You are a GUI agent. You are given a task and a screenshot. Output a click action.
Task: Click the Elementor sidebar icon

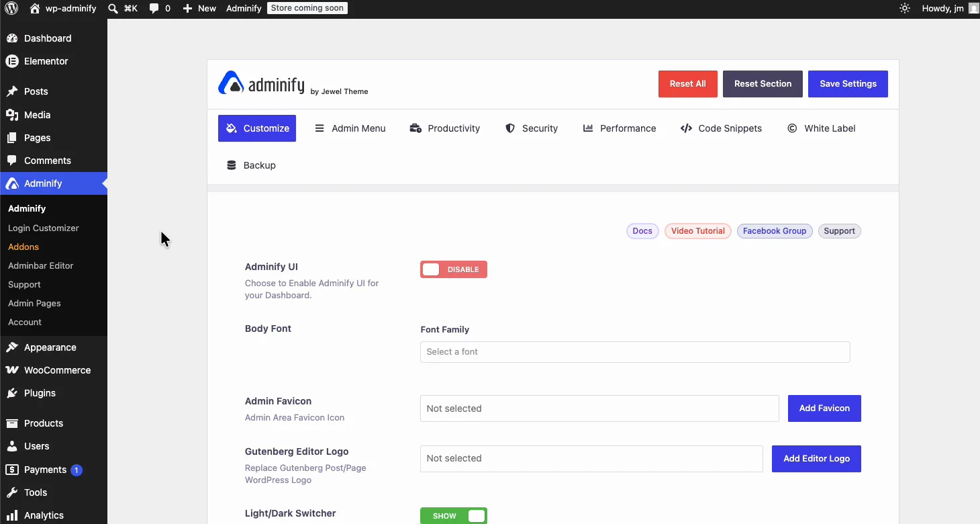[x=12, y=61]
